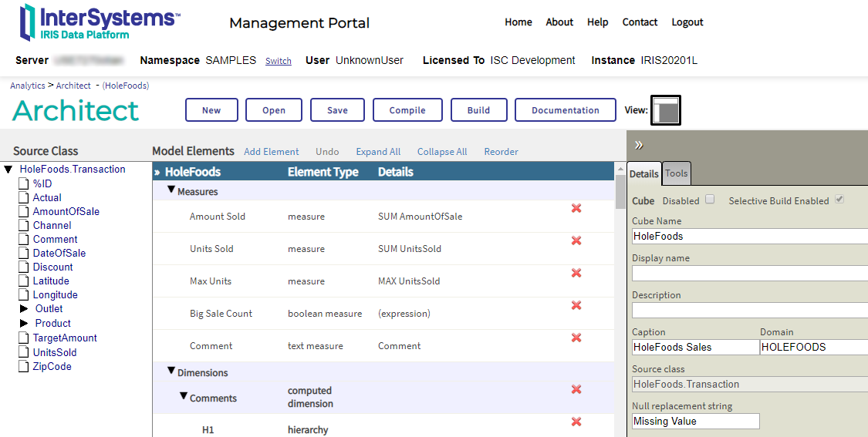
Task: Save the cube definition
Action: pyautogui.click(x=337, y=110)
